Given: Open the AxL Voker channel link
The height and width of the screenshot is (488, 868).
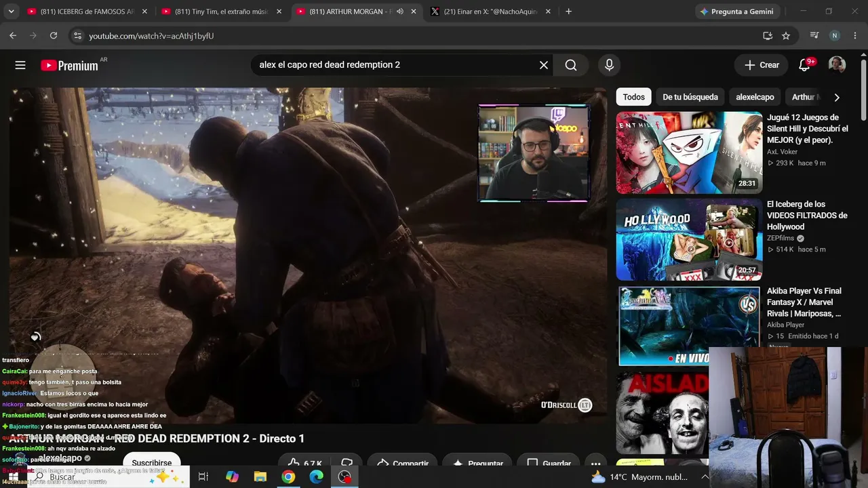Looking at the screenshot, I should point(782,152).
